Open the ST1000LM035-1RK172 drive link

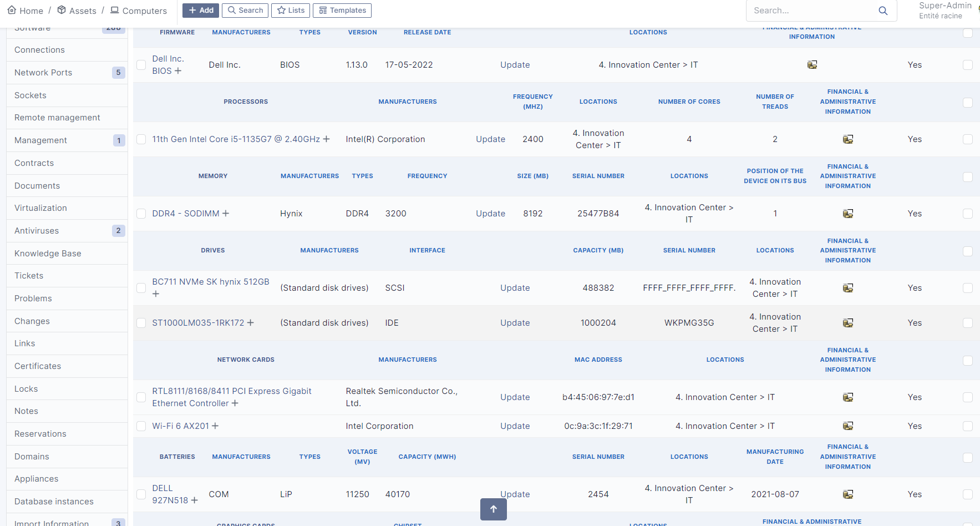pos(198,323)
